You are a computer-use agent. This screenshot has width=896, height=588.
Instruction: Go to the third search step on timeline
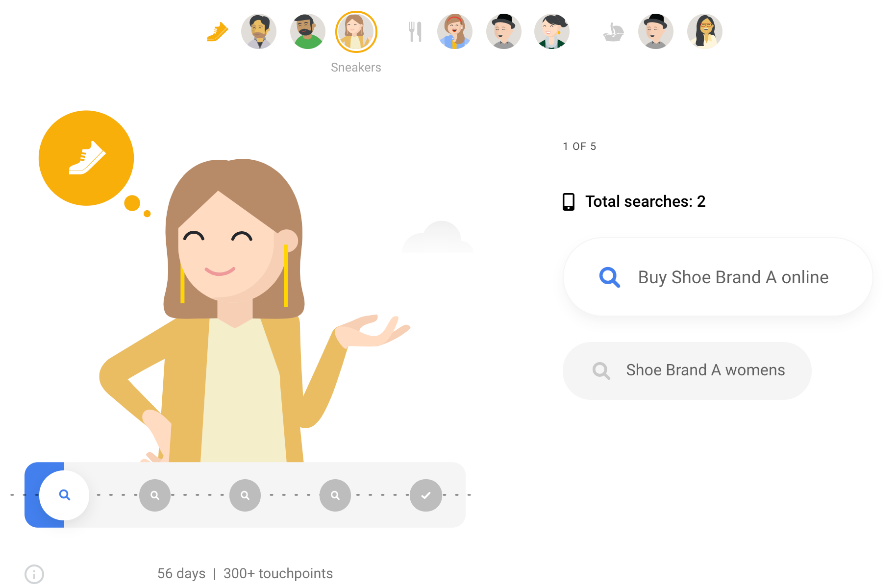click(245, 495)
